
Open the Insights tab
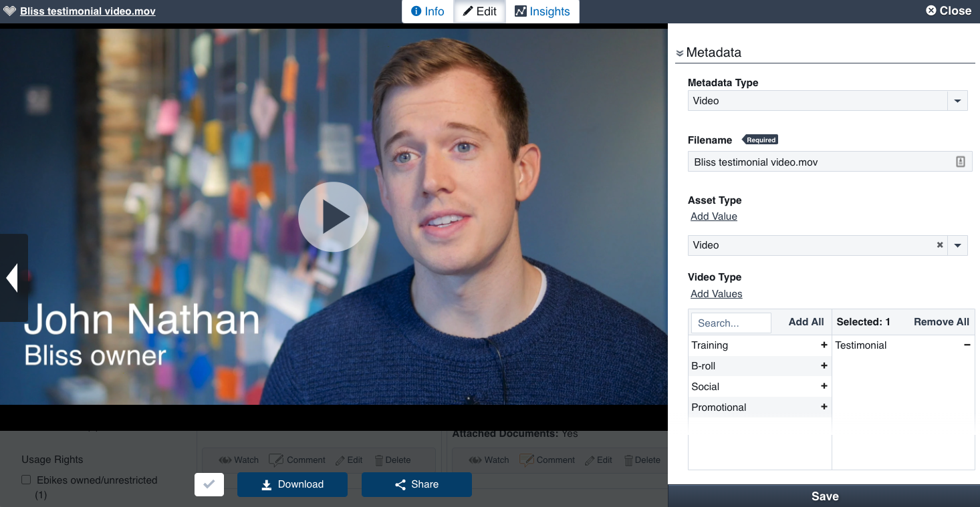point(542,11)
